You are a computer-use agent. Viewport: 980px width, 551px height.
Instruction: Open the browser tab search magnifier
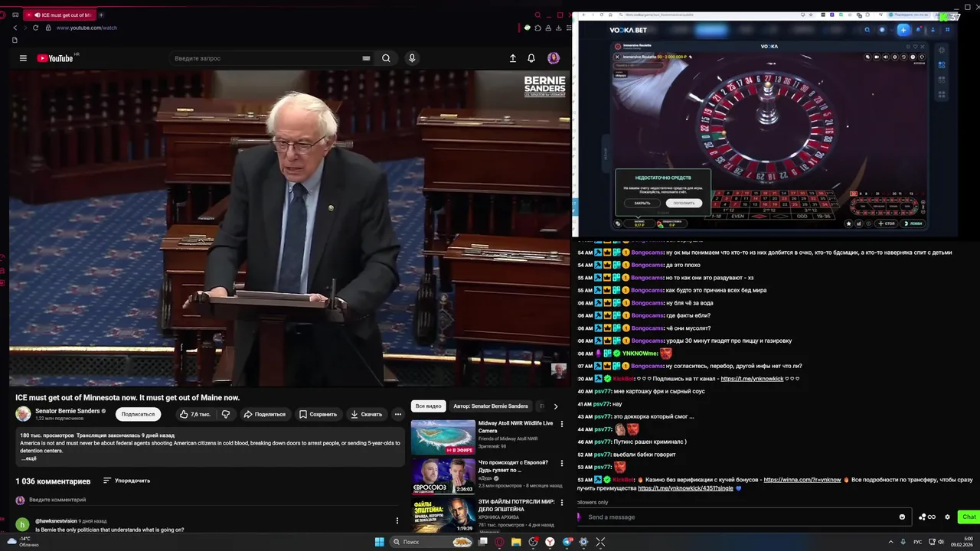coord(537,15)
